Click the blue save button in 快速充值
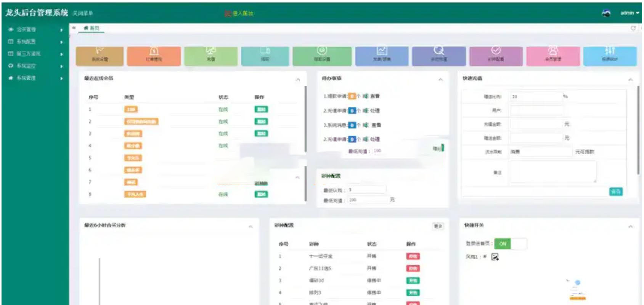Viewport: 644px width, 305px height. pos(615,192)
